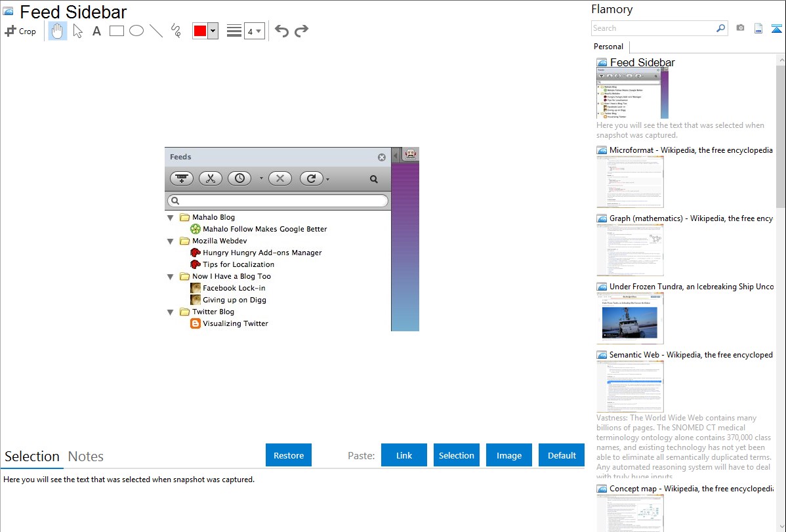This screenshot has width=786, height=532.
Task: Select Giving up on Digg item
Action: click(228, 300)
